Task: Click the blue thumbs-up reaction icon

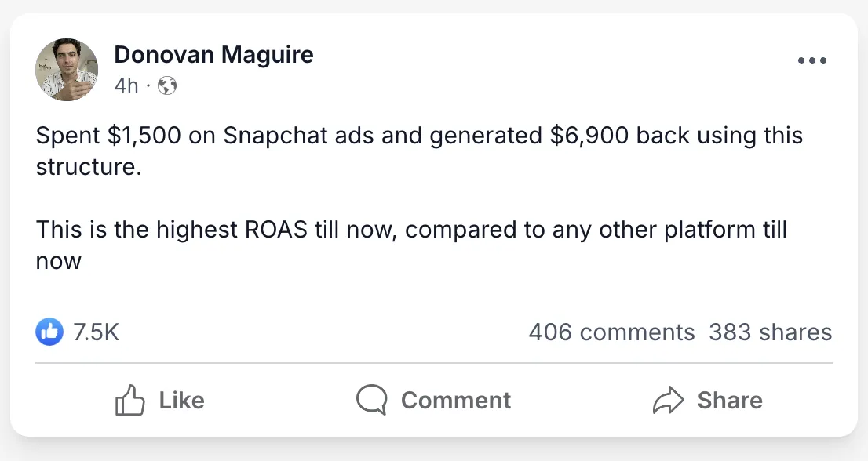Action: [49, 332]
